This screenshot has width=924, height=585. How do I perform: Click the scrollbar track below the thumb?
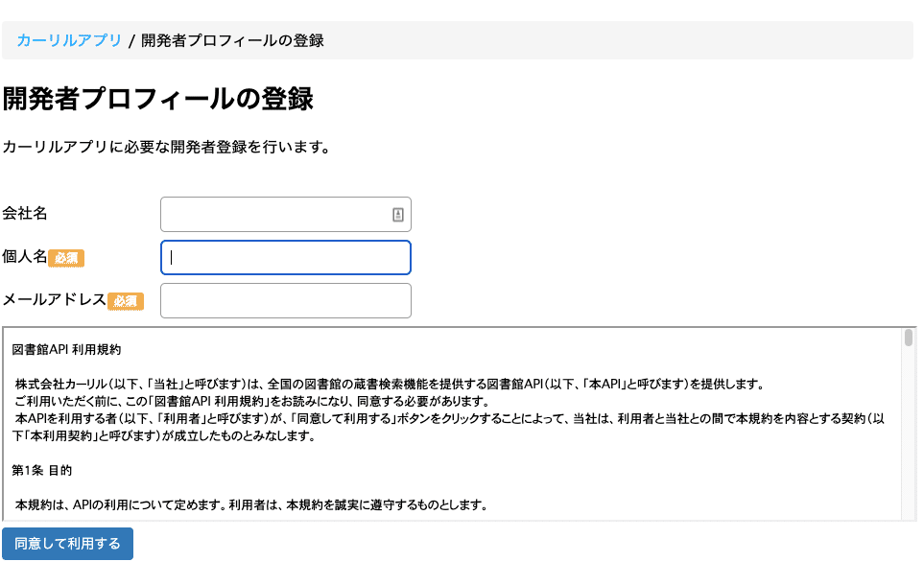909,433
